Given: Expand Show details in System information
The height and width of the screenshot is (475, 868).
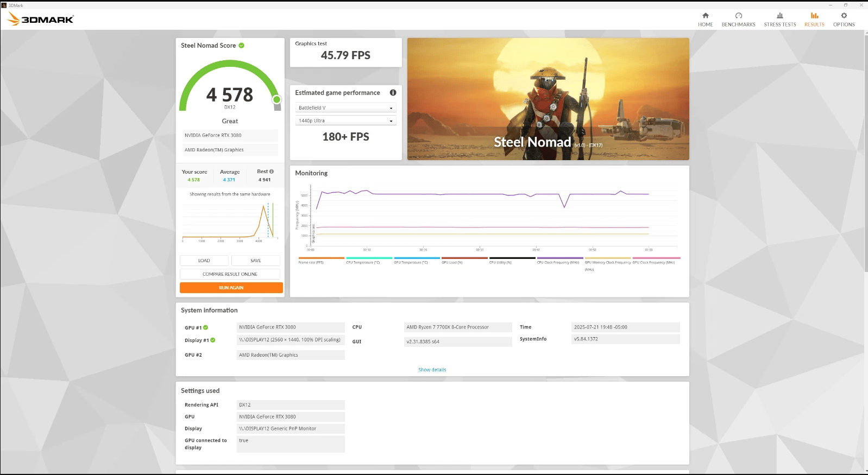Looking at the screenshot, I should click(x=432, y=370).
